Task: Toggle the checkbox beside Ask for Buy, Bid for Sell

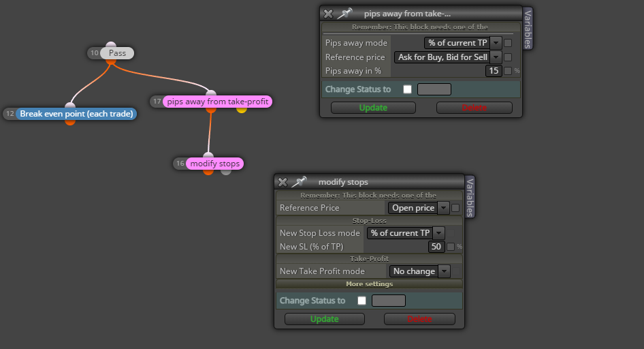Action: pyautogui.click(x=508, y=57)
